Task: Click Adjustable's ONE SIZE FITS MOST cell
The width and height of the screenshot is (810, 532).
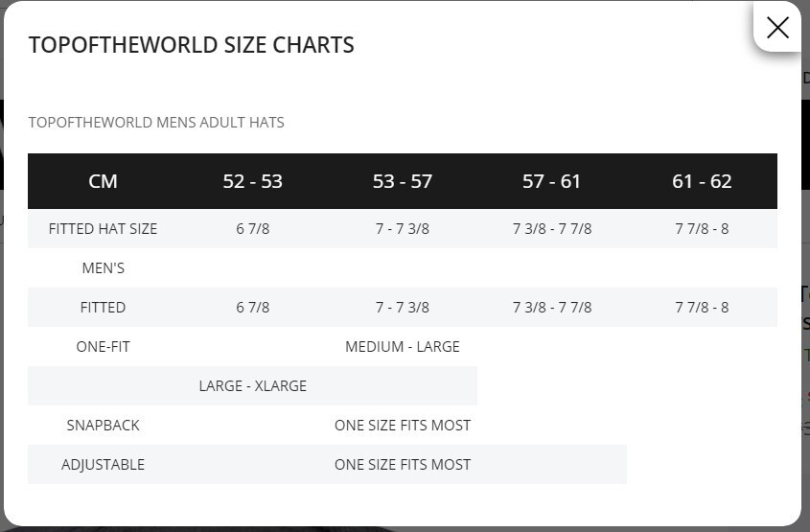Action: point(403,464)
